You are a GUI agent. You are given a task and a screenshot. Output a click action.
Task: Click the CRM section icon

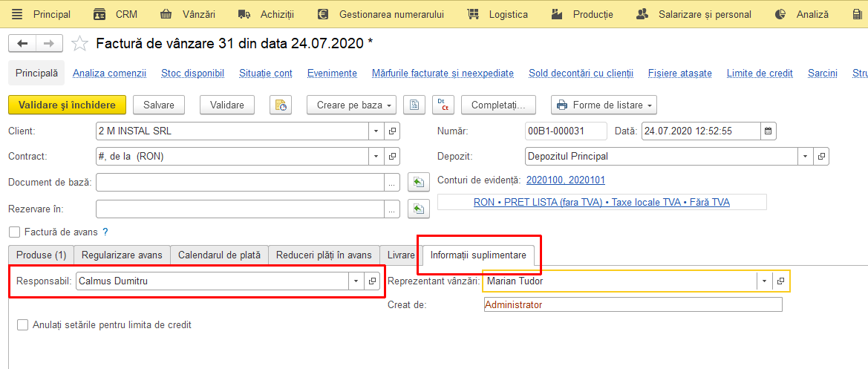[99, 14]
